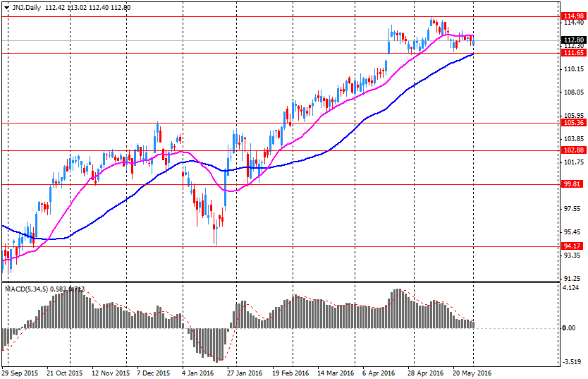Click the 93.35 value on price axis
Image resolution: width=588 pixels, height=379 pixels.
pyautogui.click(x=572, y=255)
